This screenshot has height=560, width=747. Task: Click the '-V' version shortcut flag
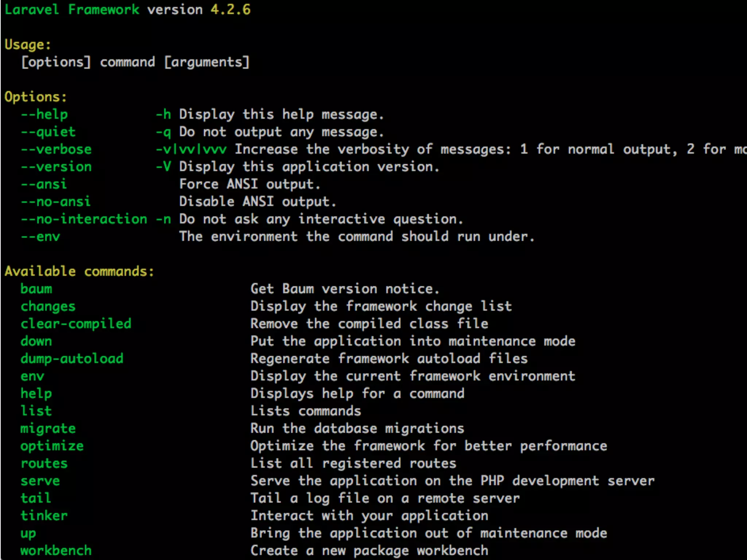click(x=163, y=167)
